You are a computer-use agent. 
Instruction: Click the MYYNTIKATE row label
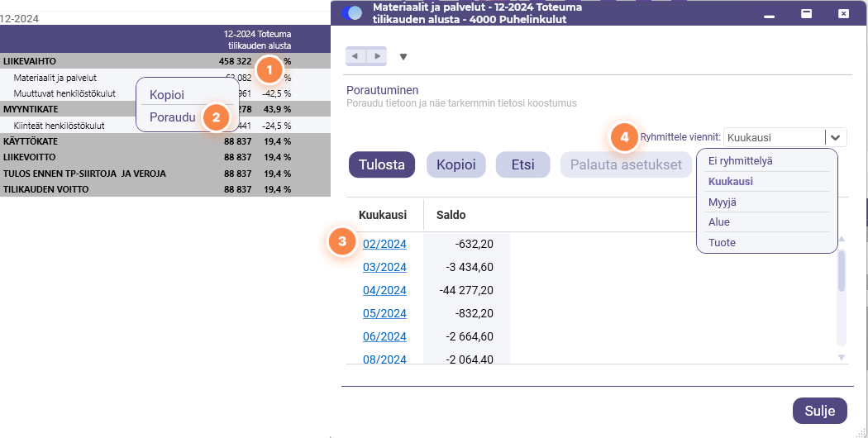click(x=31, y=109)
